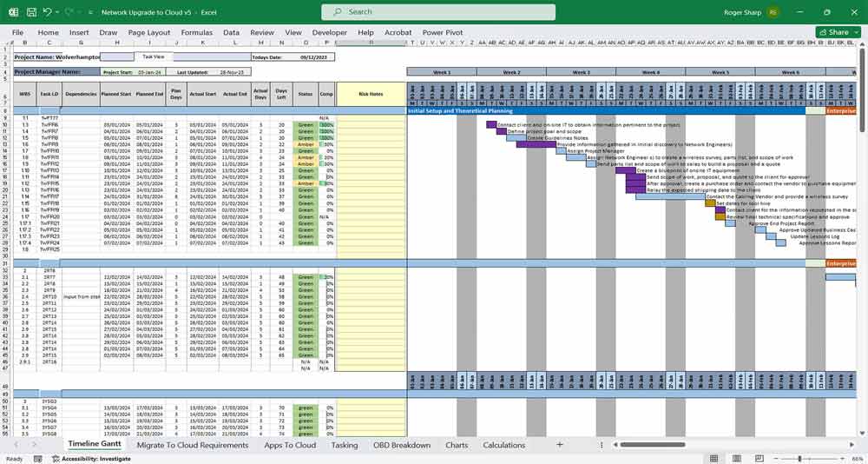
Task: Select the Review ribbon tab
Action: (262, 33)
